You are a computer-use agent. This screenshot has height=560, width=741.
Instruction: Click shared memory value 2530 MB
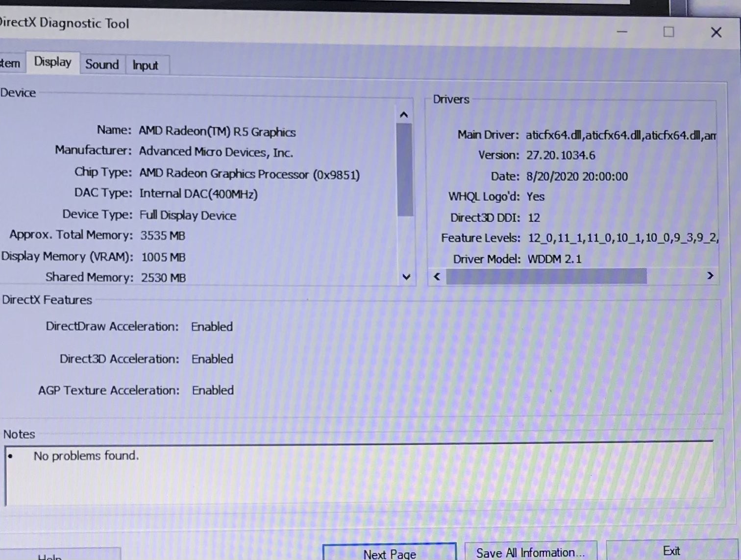(163, 278)
